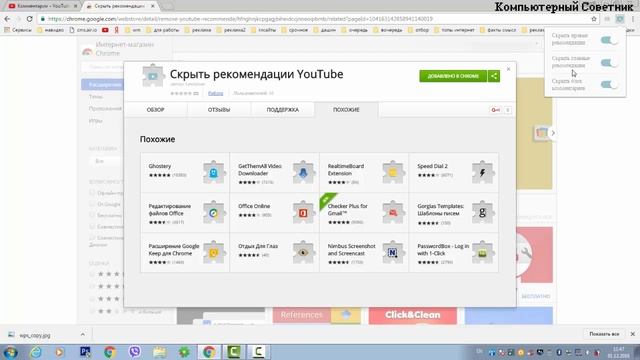Open Photoshop from the taskbar
This screenshot has width=640, height=360.
tap(85, 352)
